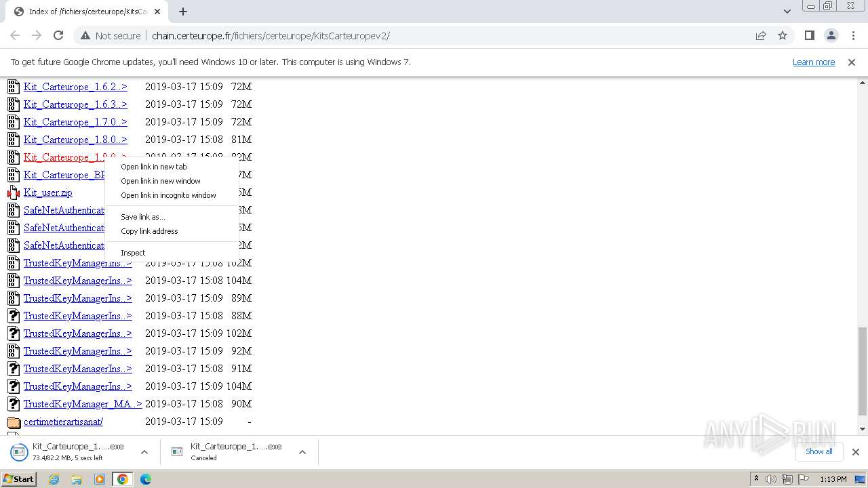Open the share page icon in address bar
Screen dimensions: 868x488
click(x=761, y=35)
